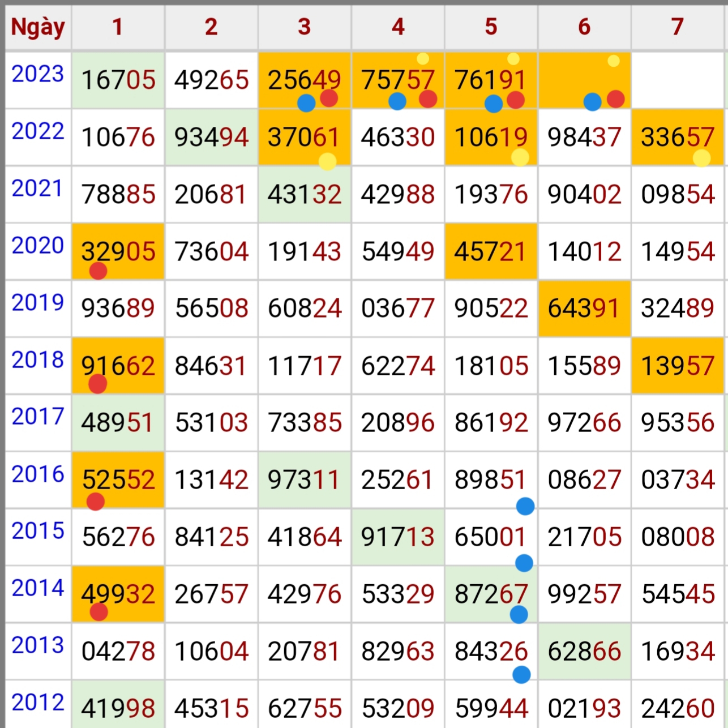This screenshot has height=728, width=728.
Task: Click the red dot on cell 91662
Action: [97, 384]
